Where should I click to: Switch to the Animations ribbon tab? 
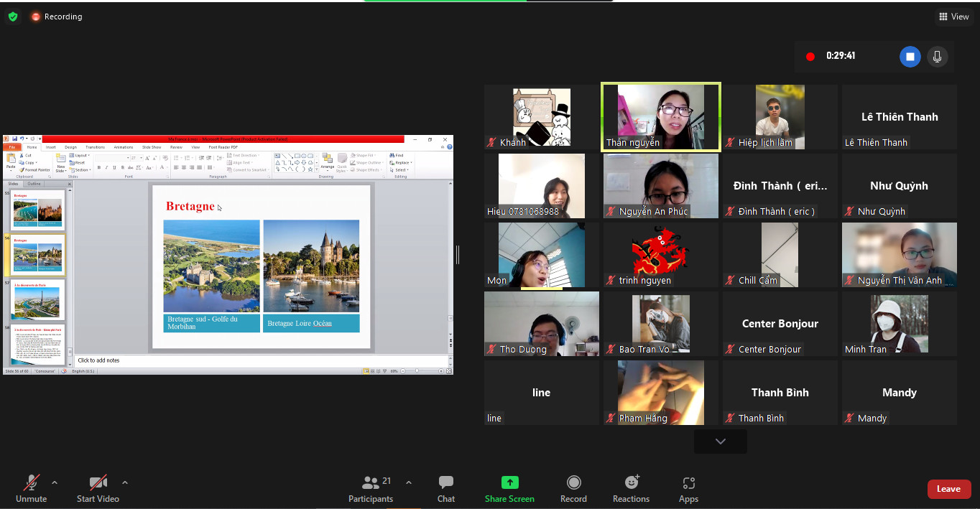(123, 147)
